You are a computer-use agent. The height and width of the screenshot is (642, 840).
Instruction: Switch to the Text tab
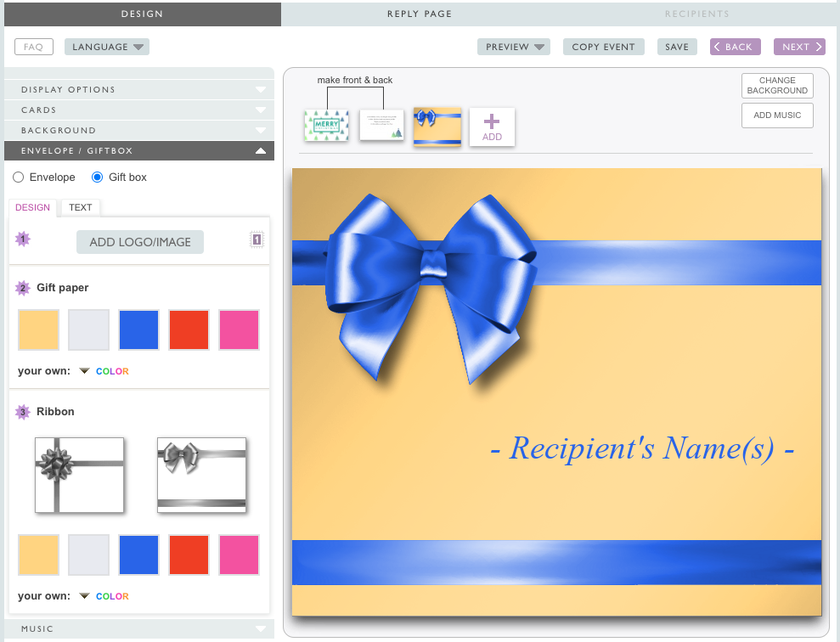[81, 207]
